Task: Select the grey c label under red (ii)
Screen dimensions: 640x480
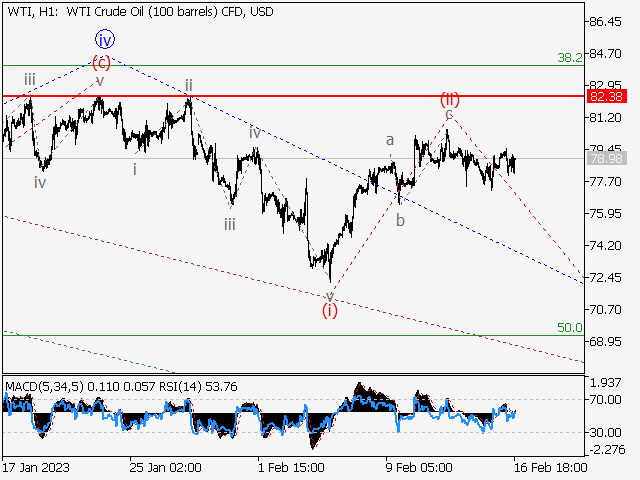Action: (449, 113)
